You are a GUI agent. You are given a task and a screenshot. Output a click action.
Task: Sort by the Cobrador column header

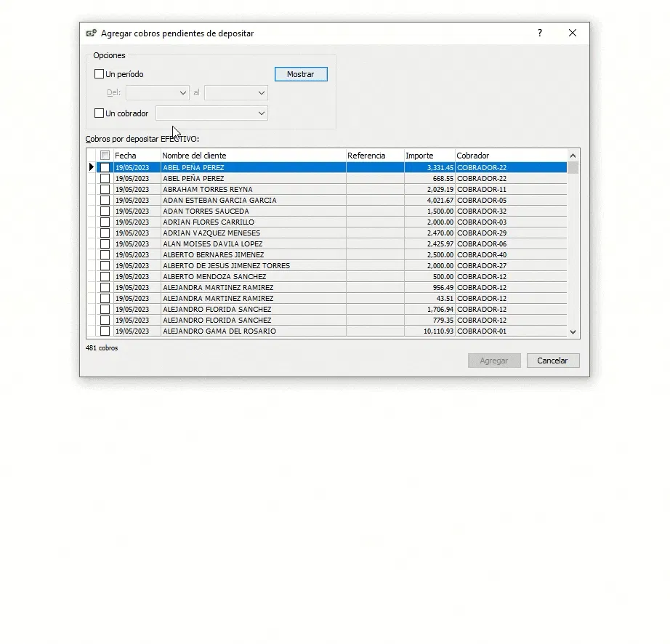[511, 156]
